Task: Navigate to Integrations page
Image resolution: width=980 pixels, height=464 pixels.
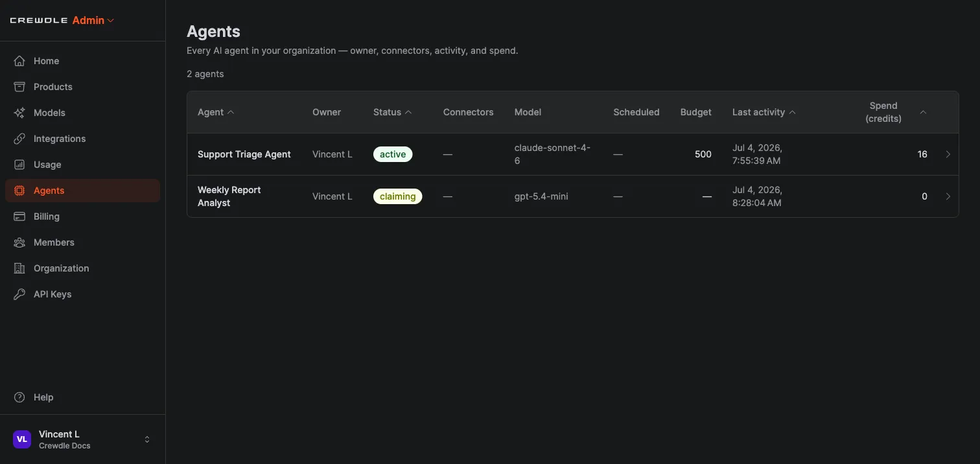Action: point(82,139)
